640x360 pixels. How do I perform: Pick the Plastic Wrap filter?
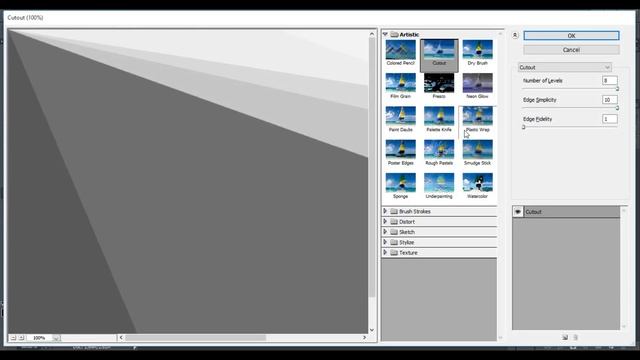tap(477, 120)
